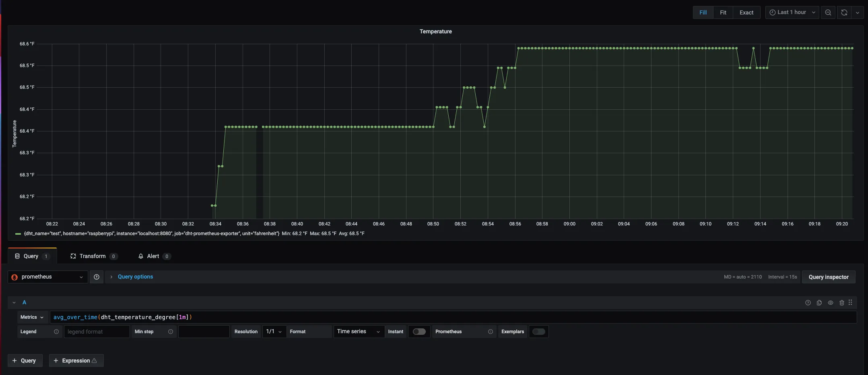Open data source help icon
Viewport: 868px width, 375px height.
97,277
